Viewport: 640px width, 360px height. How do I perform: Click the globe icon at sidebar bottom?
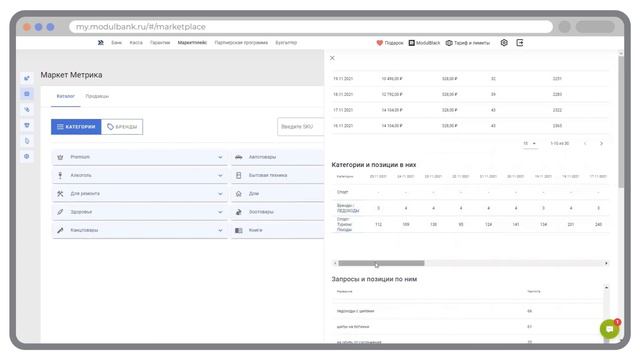(x=27, y=156)
